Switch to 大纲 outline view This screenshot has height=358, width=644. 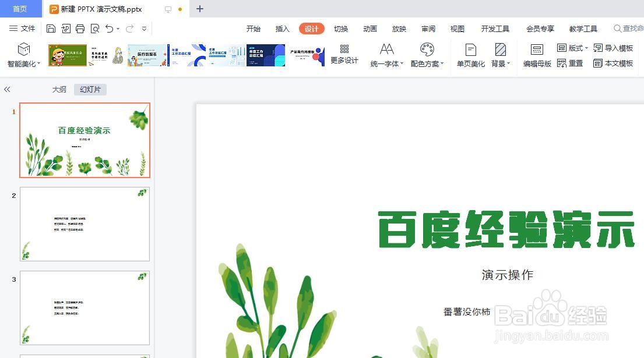coord(59,90)
